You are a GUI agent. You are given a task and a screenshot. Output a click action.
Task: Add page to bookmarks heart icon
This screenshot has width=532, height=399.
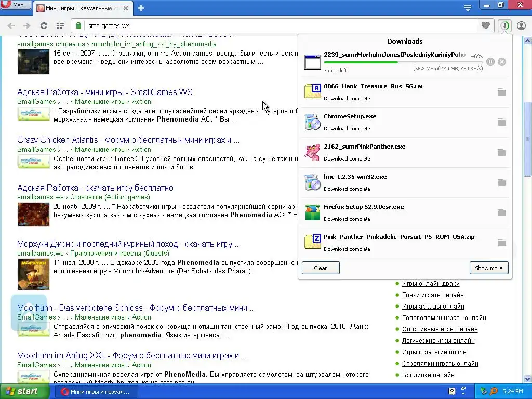[x=486, y=25]
